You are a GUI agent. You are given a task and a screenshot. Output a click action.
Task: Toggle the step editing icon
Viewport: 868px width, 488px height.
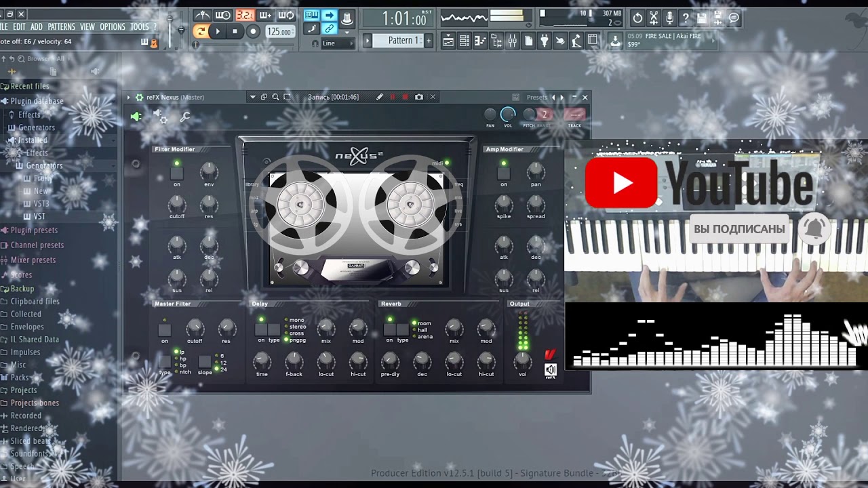point(311,28)
